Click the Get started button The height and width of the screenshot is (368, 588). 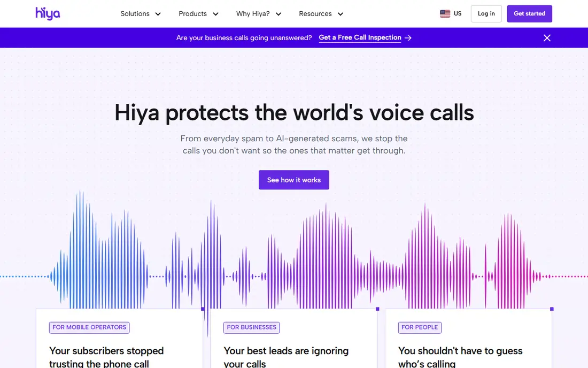point(529,14)
